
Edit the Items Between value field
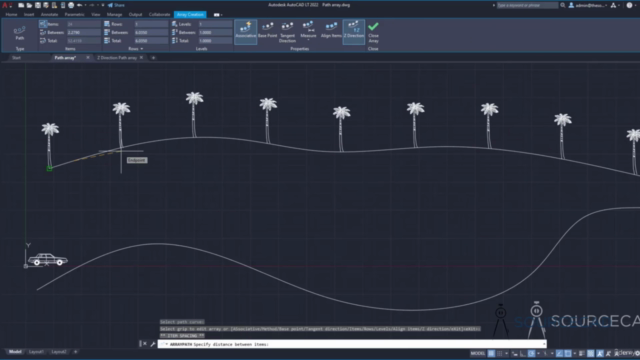[x=84, y=32]
